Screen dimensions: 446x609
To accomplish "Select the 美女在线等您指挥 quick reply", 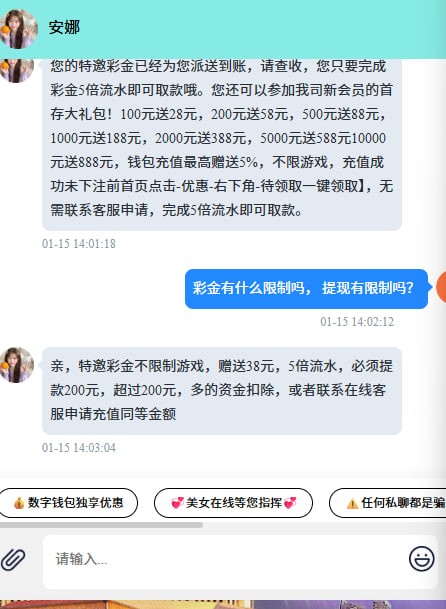I will pos(233,503).
